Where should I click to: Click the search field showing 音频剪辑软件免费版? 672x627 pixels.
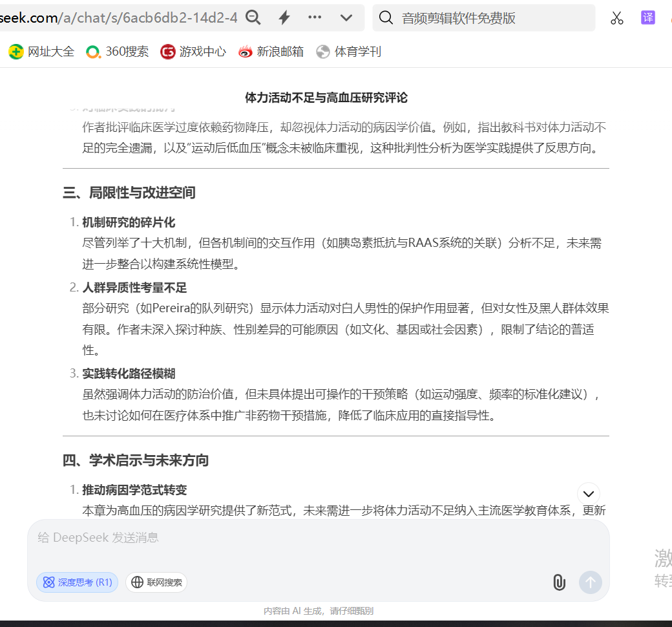483,17
